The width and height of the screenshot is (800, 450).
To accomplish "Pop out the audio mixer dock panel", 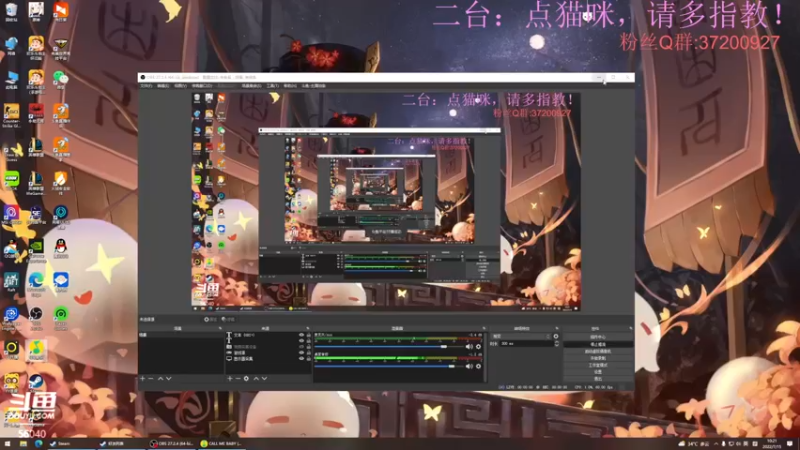I will pos(484,329).
